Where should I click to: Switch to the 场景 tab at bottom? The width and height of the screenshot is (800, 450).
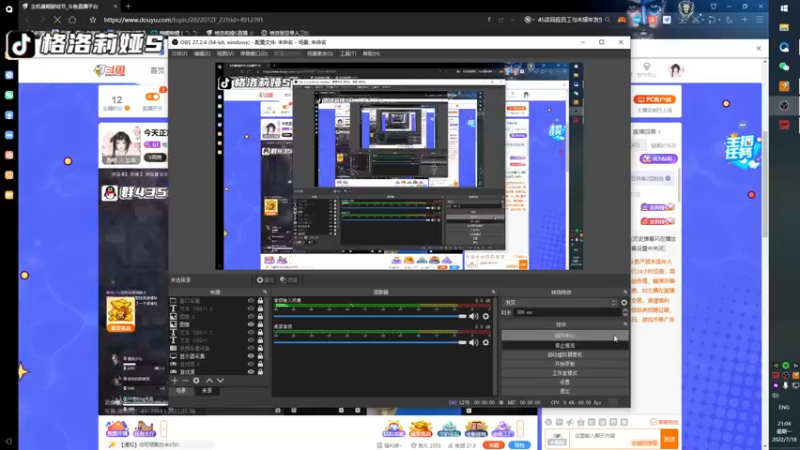pos(181,390)
